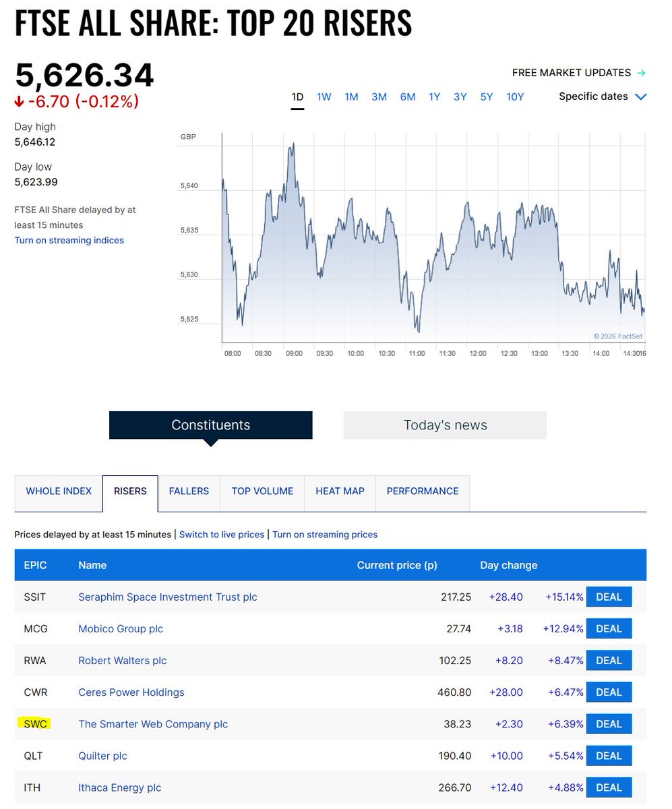Viewport: 672px width, 809px height.
Task: Select the 10Y chart range
Action: click(x=515, y=97)
